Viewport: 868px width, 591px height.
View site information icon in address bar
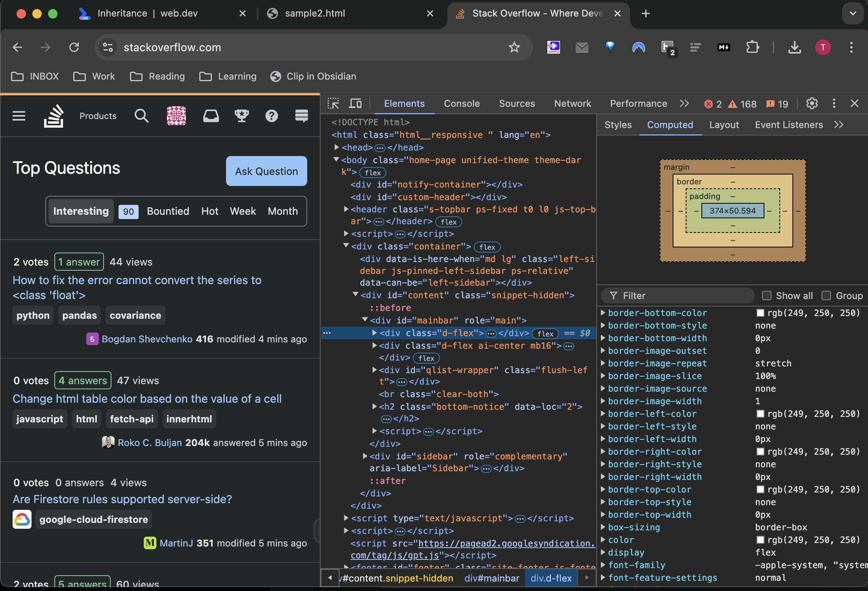pos(108,47)
